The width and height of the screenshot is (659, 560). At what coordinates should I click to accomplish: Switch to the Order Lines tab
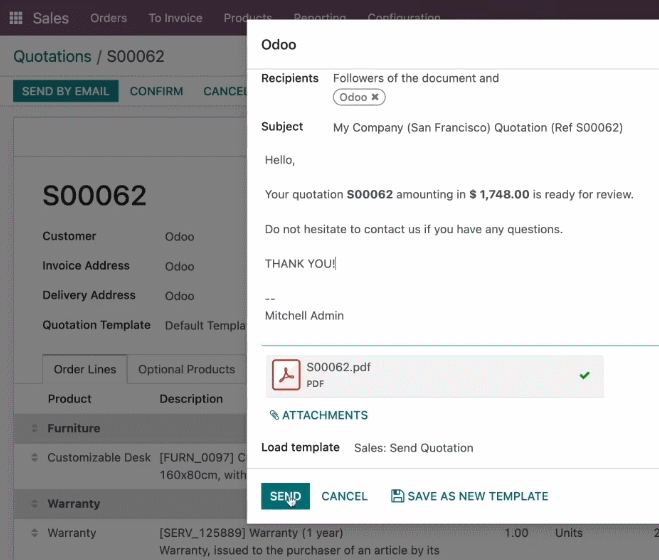(85, 369)
